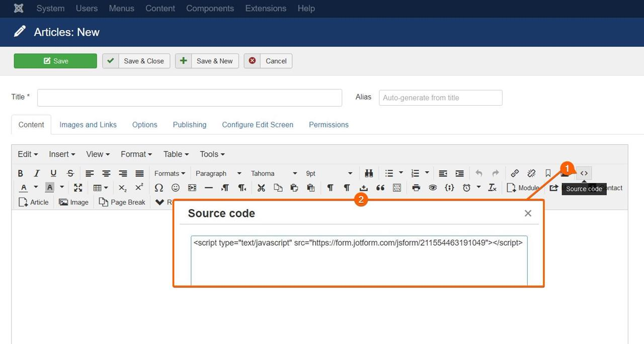Viewport: 644px width, 344px height.
Task: Insert a special character with the omega icon
Action: 158,187
